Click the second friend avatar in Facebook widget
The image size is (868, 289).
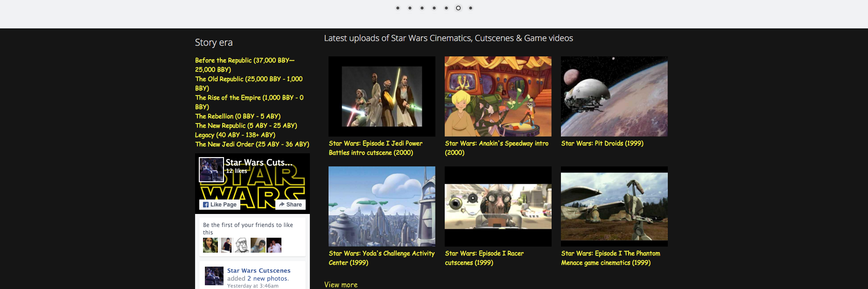click(x=226, y=245)
